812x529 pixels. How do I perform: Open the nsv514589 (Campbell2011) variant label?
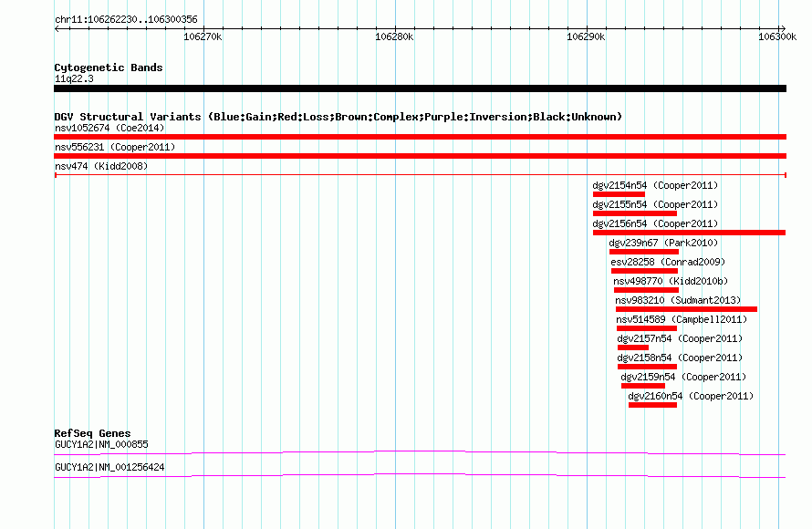pos(682,319)
